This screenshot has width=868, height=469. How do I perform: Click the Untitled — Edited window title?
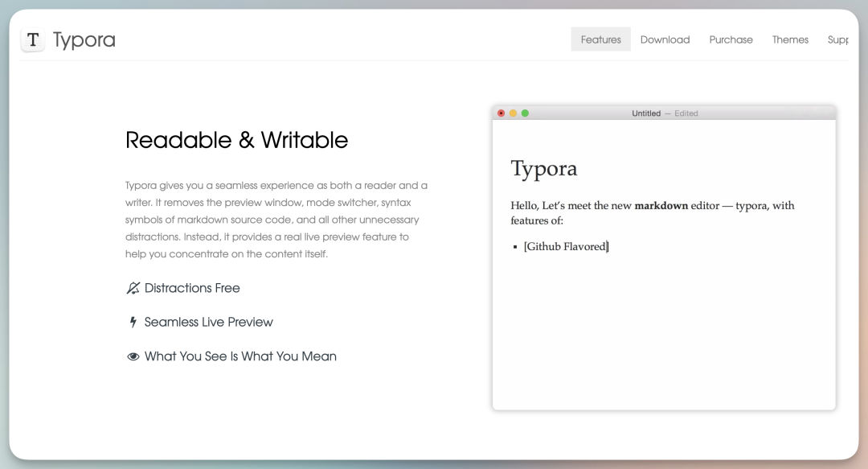click(x=664, y=113)
